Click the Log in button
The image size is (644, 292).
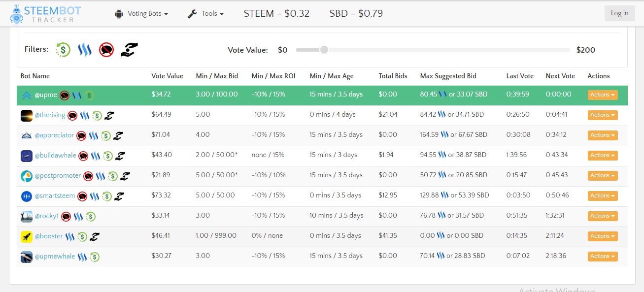619,13
